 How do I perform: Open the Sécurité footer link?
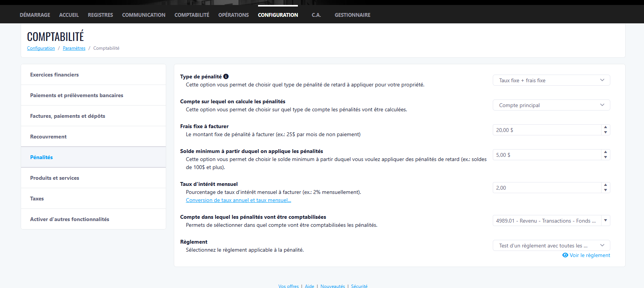[x=359, y=286]
